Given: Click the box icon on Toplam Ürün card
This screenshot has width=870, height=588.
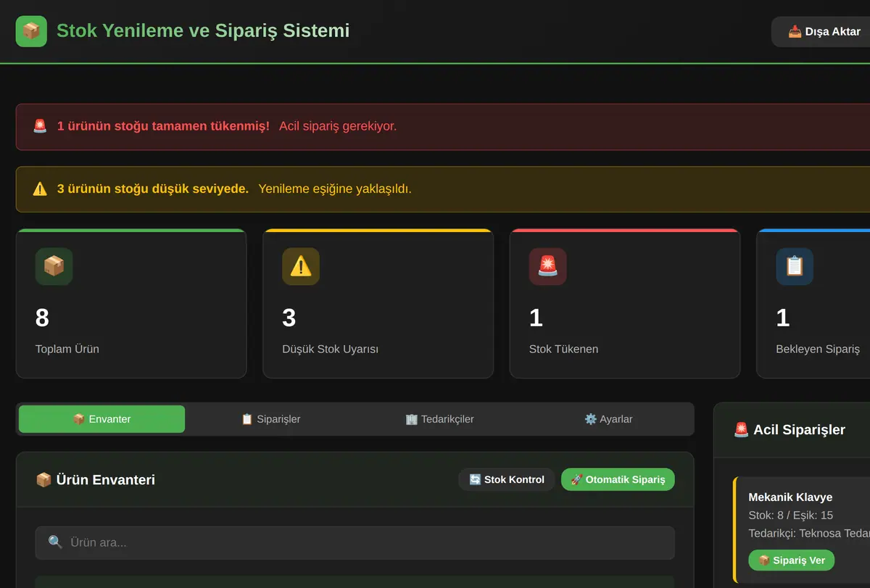Looking at the screenshot, I should (54, 267).
